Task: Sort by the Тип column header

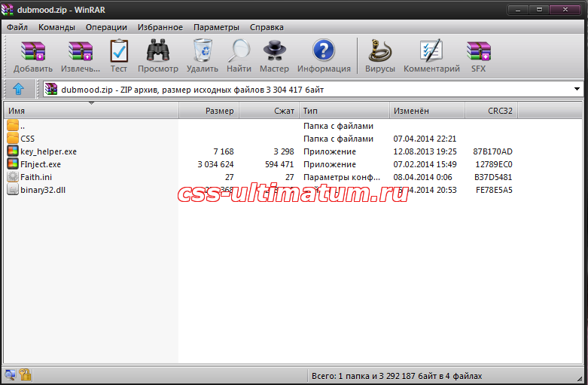Action: (x=344, y=111)
